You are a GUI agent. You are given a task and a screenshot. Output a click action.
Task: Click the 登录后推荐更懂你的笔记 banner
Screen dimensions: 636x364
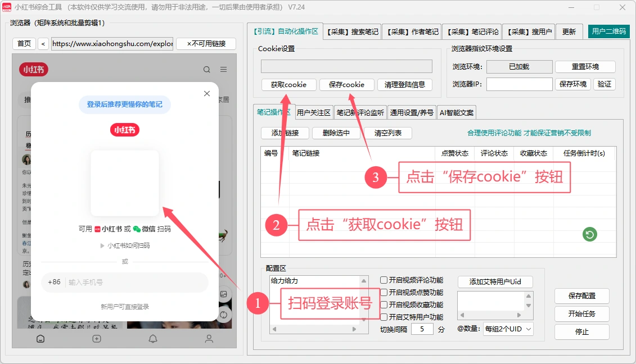124,104
